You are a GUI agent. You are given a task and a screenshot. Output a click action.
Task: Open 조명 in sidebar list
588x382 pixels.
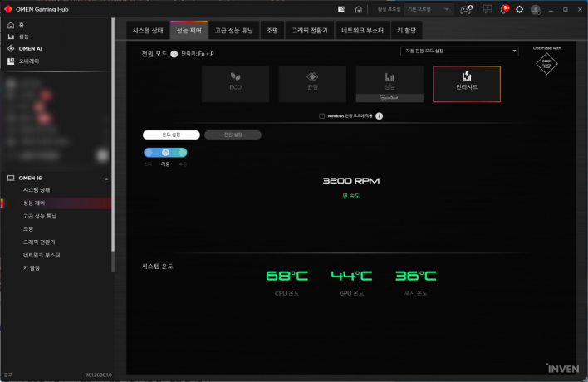(x=28, y=229)
